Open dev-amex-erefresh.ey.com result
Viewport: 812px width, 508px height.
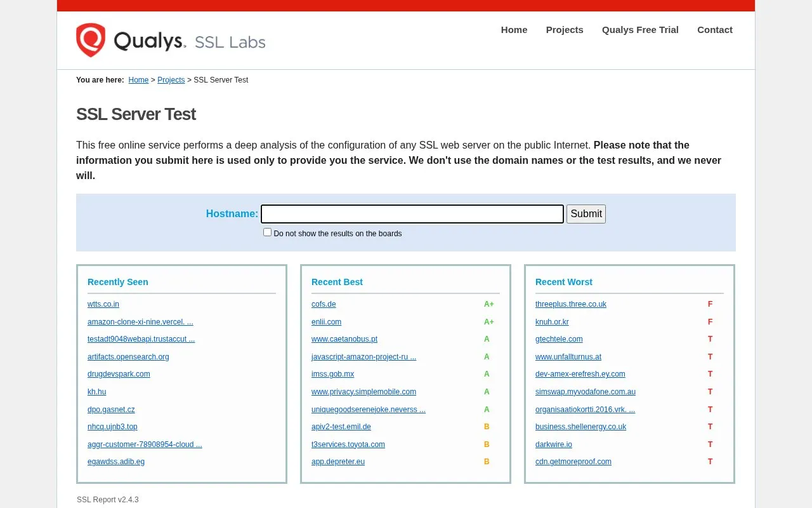click(x=580, y=374)
